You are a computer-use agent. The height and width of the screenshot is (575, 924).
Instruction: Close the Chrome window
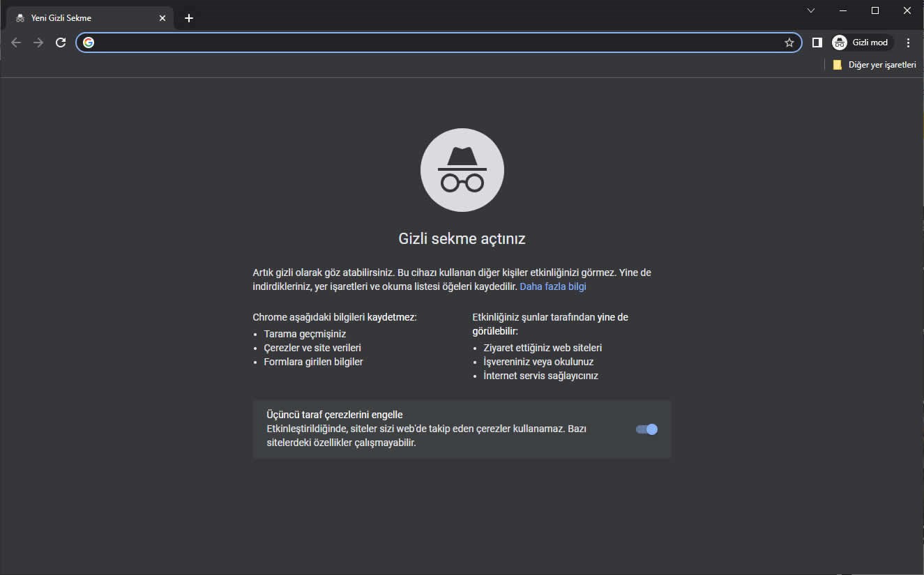click(x=907, y=10)
